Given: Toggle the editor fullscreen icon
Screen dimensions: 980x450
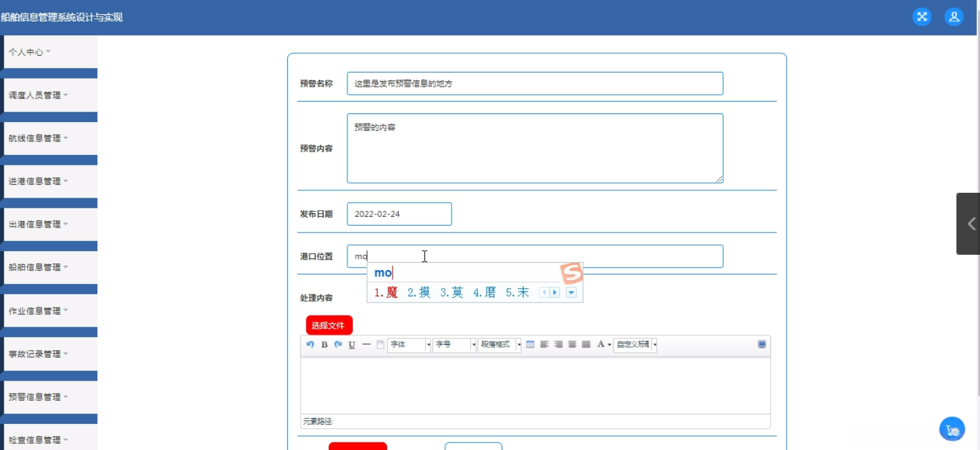Looking at the screenshot, I should [x=762, y=345].
